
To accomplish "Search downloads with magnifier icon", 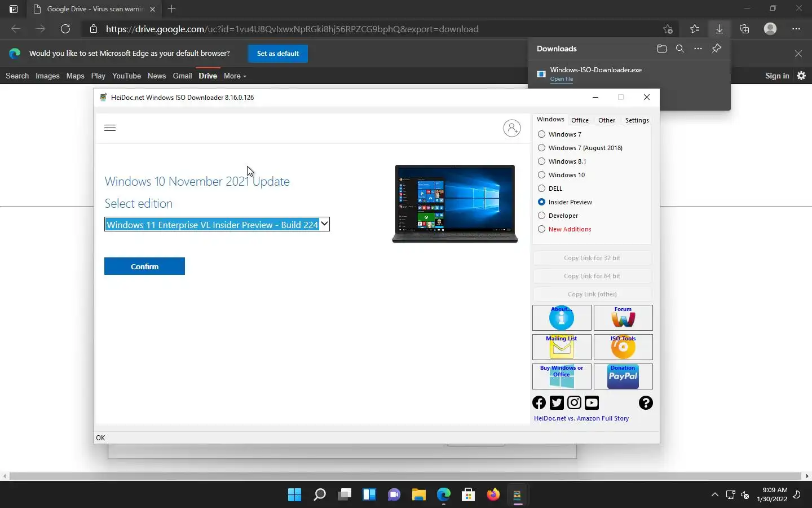I will [680, 49].
